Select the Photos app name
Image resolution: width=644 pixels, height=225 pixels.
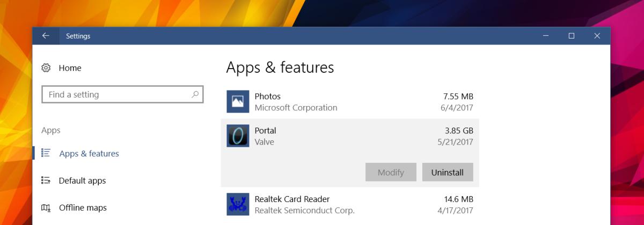(x=267, y=96)
